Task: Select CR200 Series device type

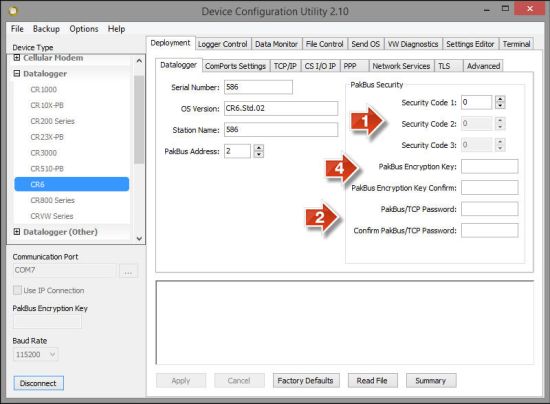Action: tap(53, 121)
